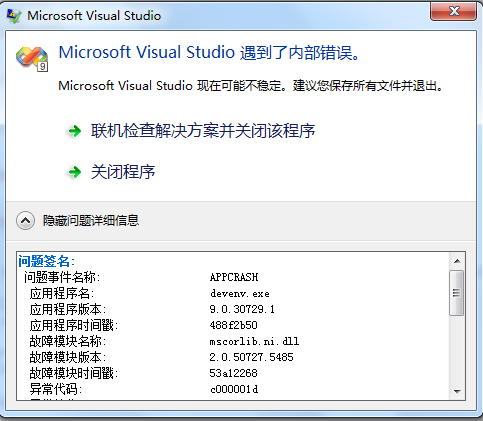Click the details scrollbar thumb

pyautogui.click(x=457, y=293)
